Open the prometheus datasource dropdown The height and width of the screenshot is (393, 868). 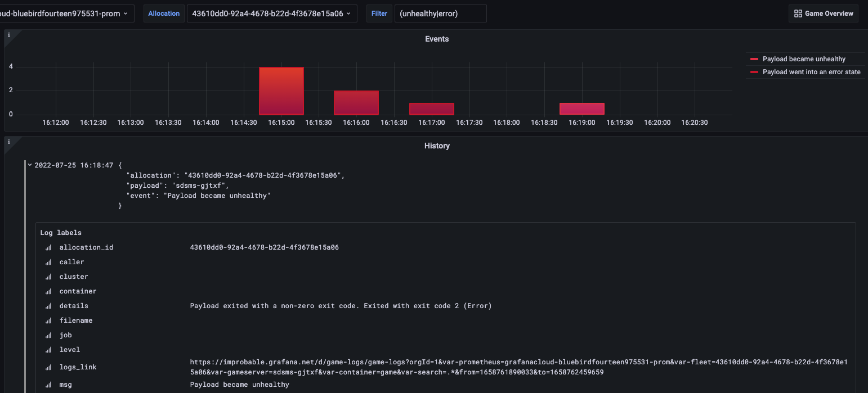pos(66,13)
